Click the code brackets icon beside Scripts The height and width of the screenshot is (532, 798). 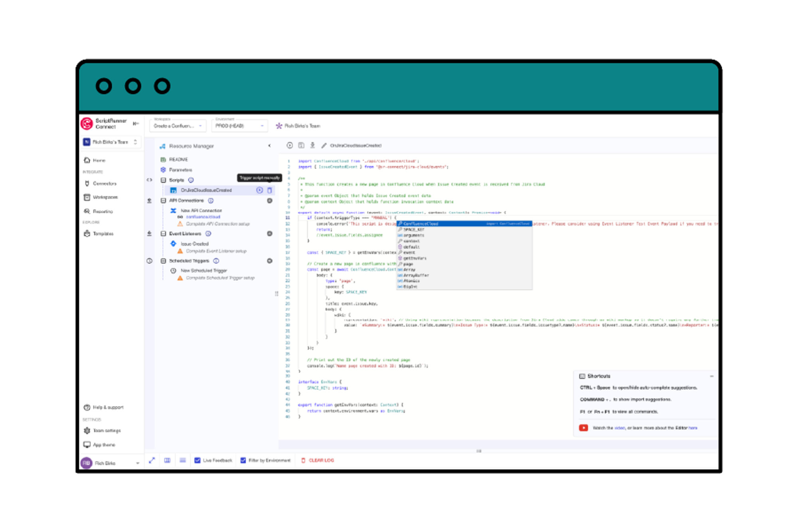[x=150, y=180]
